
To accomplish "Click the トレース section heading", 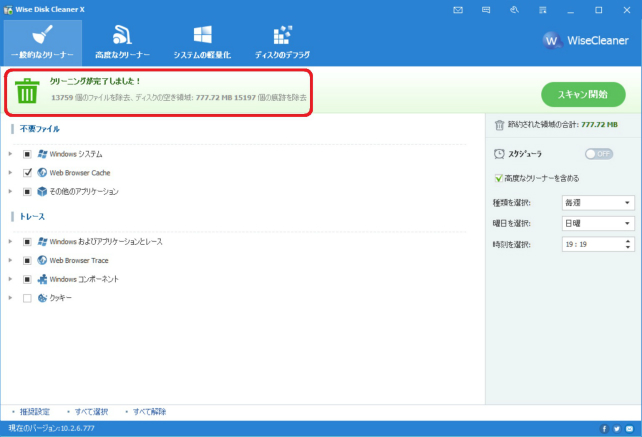I will tap(32, 217).
